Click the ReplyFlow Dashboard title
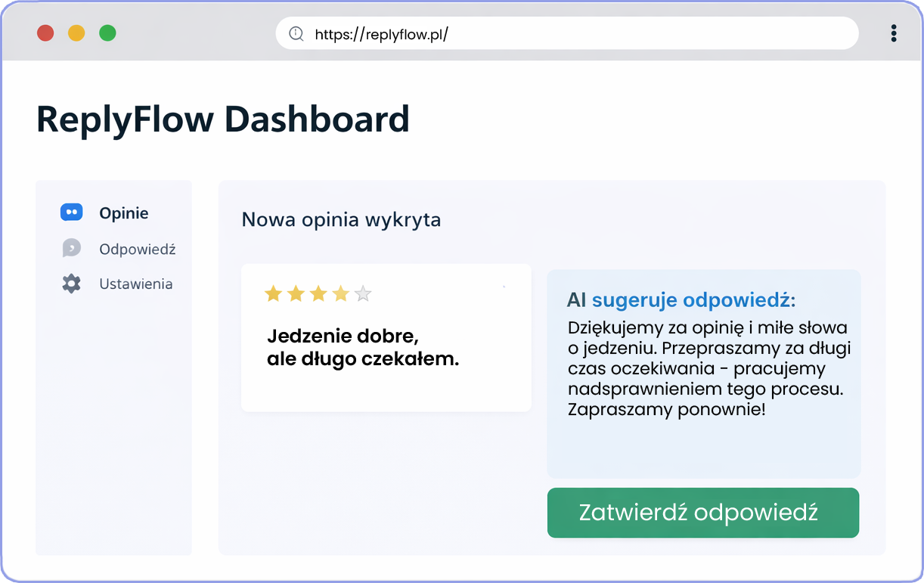This screenshot has height=583, width=924. (x=223, y=119)
